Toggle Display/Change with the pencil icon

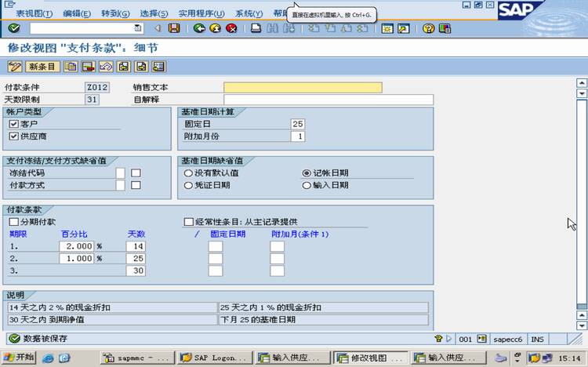15,67
